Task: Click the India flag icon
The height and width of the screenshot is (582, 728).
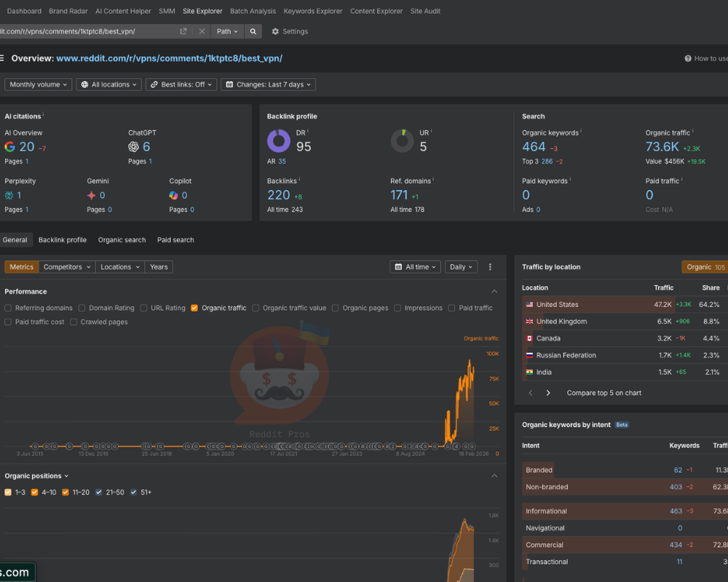Action: tap(529, 372)
